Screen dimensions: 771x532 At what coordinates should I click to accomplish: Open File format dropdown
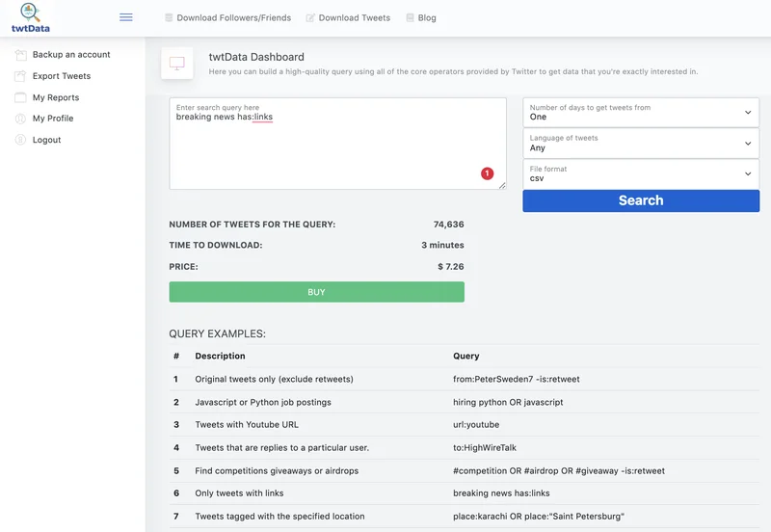641,174
